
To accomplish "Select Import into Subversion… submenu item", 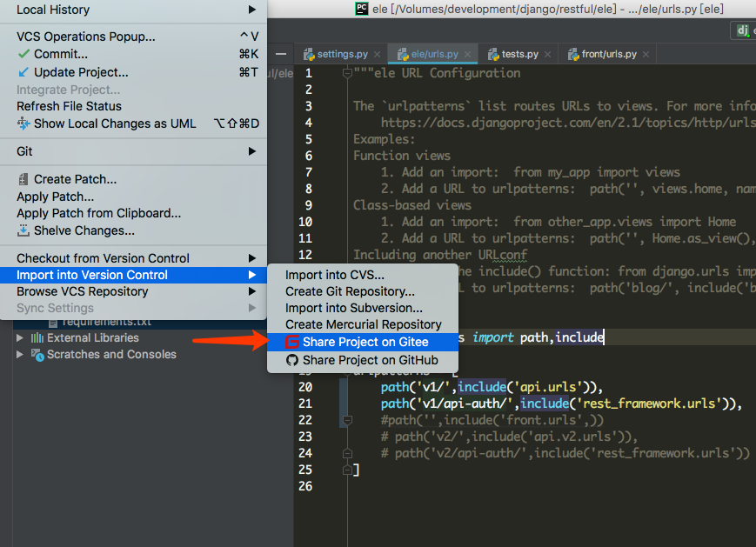I will pos(363,308).
